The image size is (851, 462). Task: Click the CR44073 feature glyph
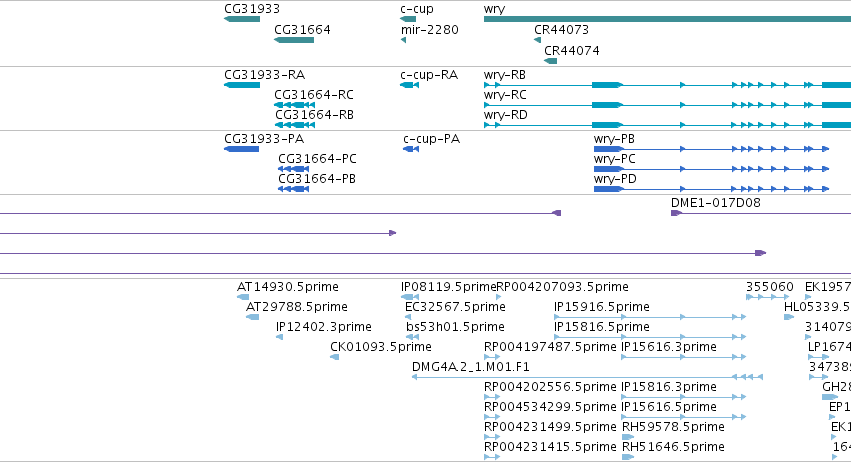tap(537, 40)
